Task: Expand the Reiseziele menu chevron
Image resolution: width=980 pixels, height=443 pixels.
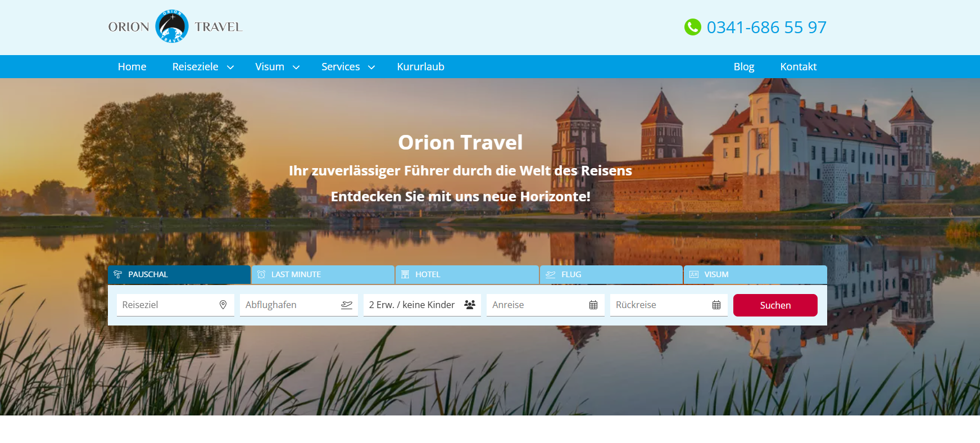Action: (230, 67)
